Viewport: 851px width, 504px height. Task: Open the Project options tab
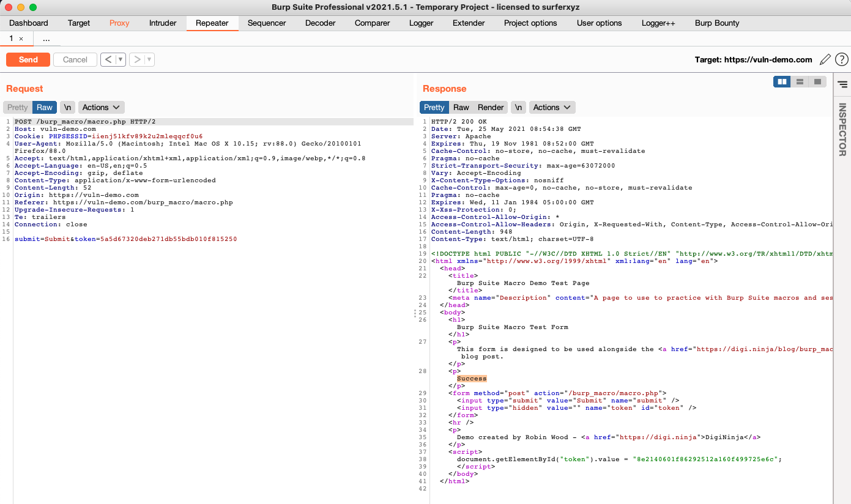point(530,23)
